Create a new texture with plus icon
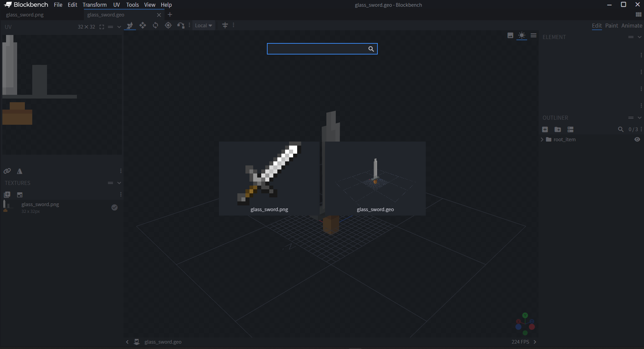644x349 pixels. pyautogui.click(x=7, y=195)
